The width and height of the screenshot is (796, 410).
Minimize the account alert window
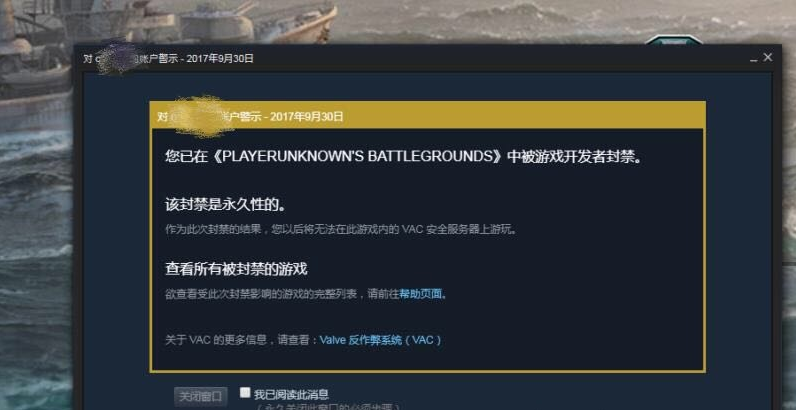(753, 60)
